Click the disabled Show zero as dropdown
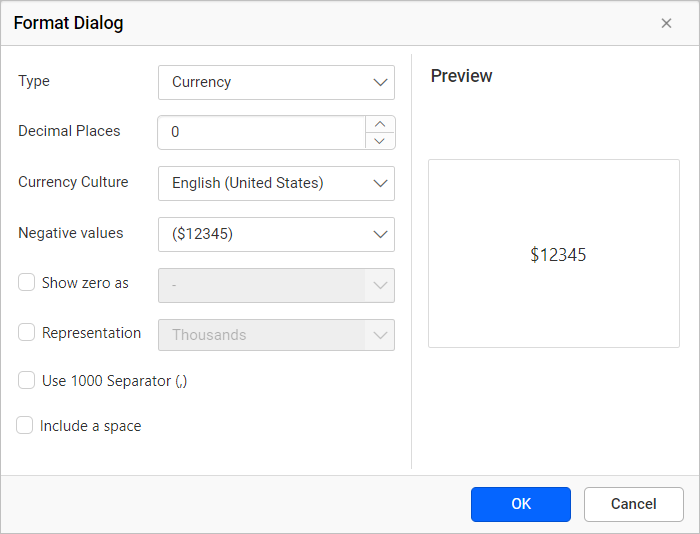Screen dimensions: 700x534 click(276, 285)
